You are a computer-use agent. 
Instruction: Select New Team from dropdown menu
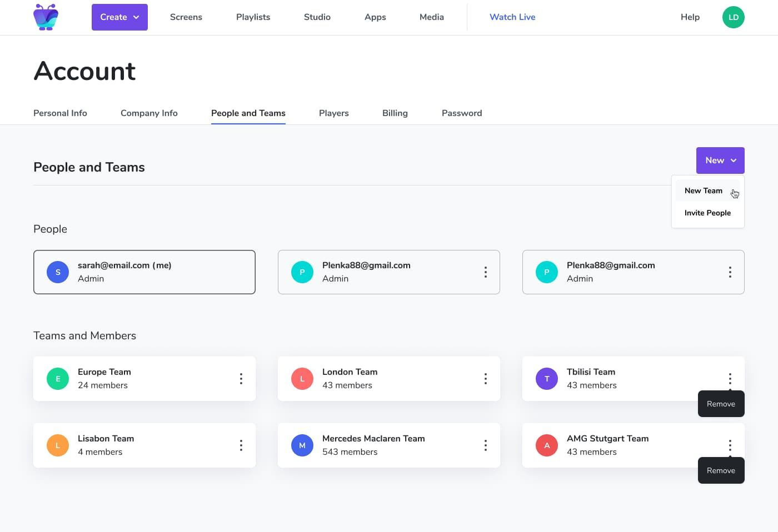[704, 190]
